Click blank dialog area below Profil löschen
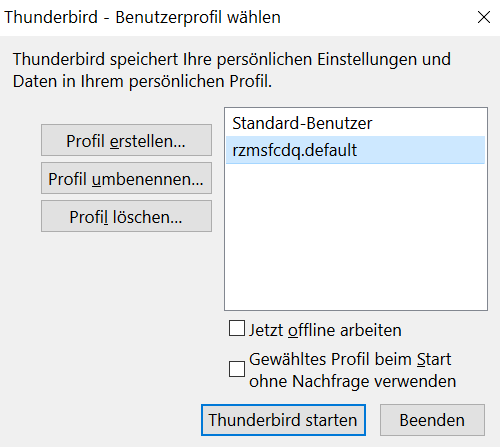500x447 pixels. coord(126,300)
